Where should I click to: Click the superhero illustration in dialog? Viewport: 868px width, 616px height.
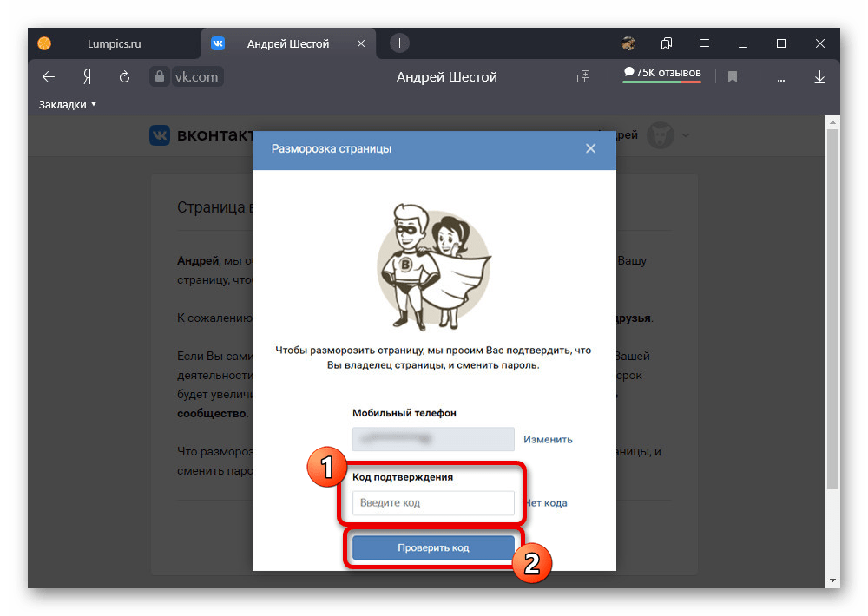point(433,266)
